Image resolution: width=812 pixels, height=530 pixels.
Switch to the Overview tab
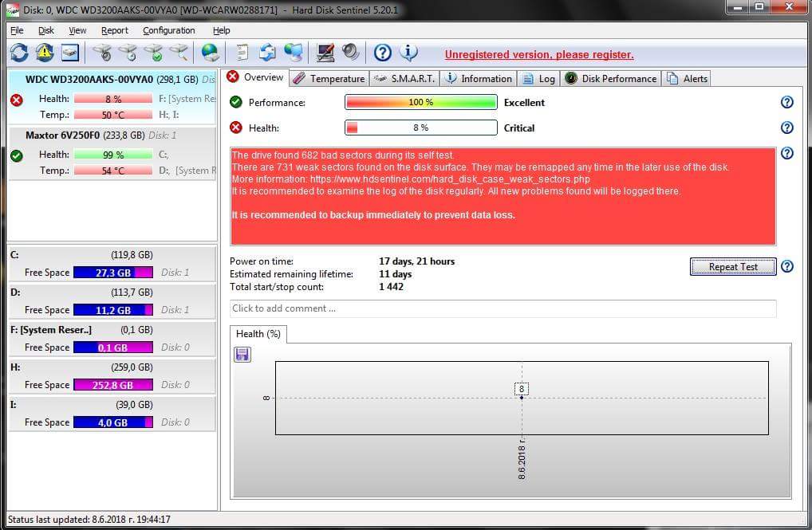pos(256,77)
